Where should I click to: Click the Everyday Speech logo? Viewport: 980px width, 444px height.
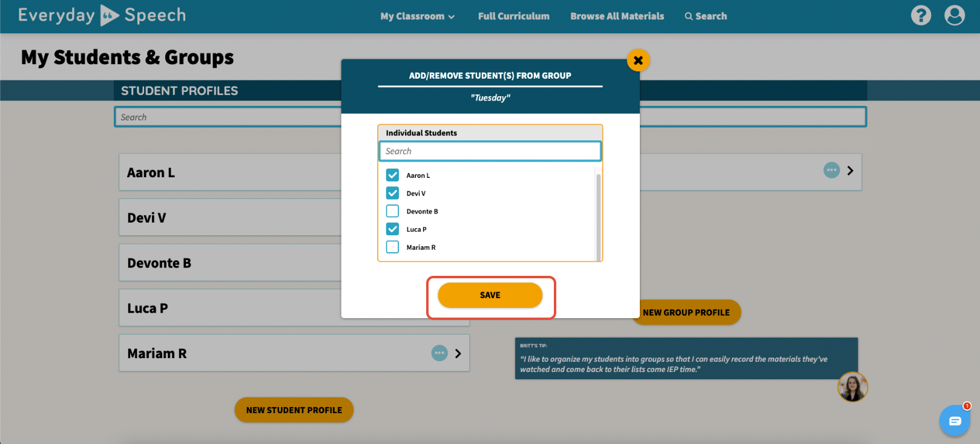[102, 15]
